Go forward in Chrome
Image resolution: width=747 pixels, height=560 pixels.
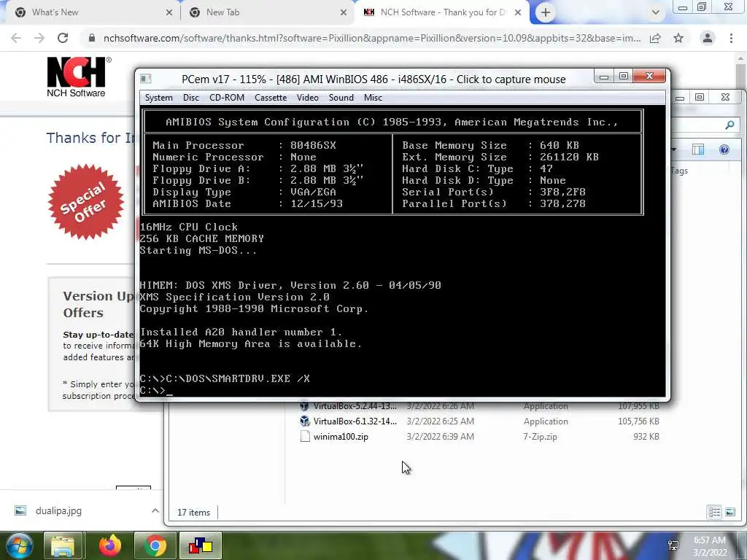click(39, 38)
